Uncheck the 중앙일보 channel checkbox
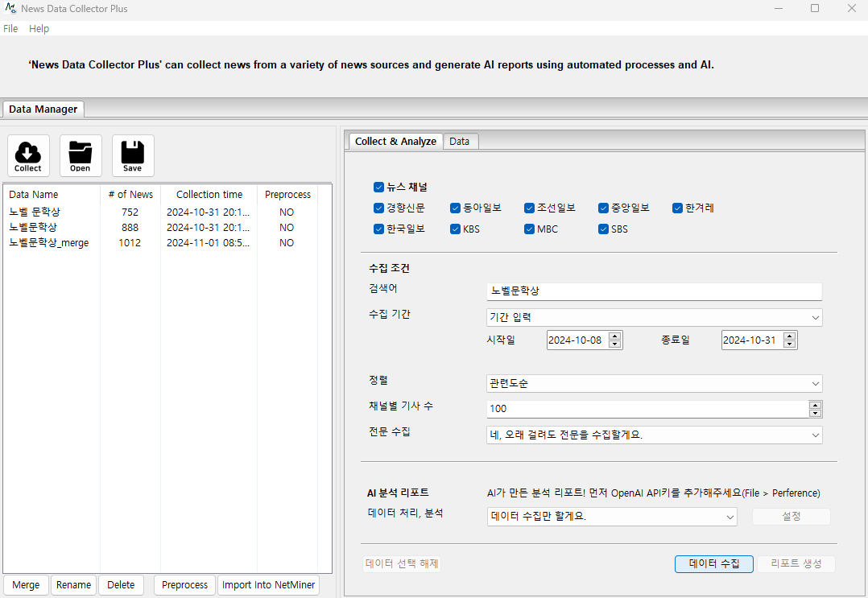868x598 pixels. [x=603, y=208]
